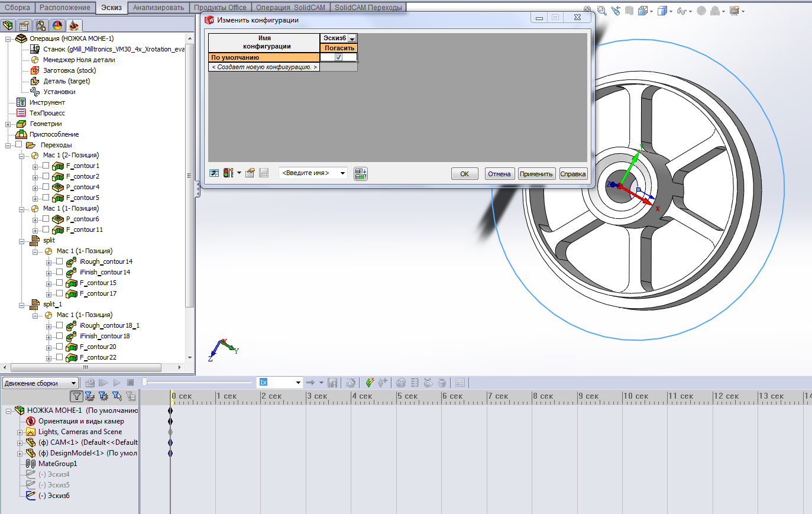Toggle the plain funnel No Filter icon

[x=77, y=396]
